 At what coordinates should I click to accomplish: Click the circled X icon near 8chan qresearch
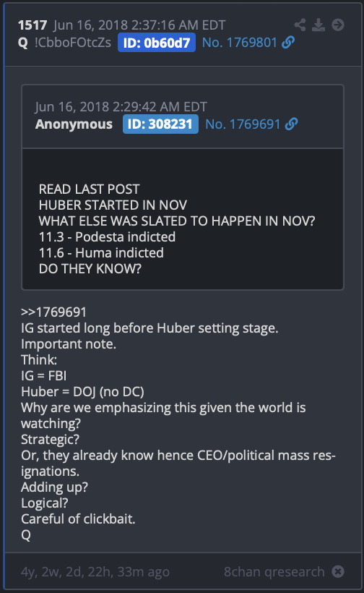[338, 571]
